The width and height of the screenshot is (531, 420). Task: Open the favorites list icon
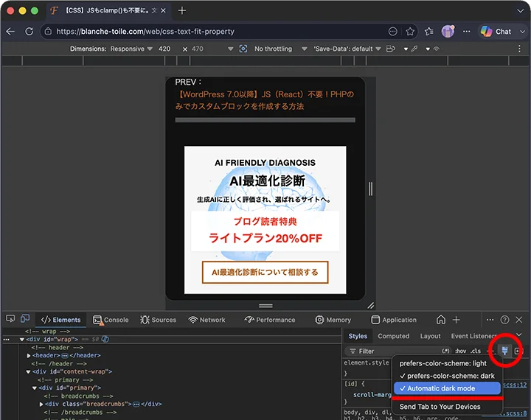(429, 32)
